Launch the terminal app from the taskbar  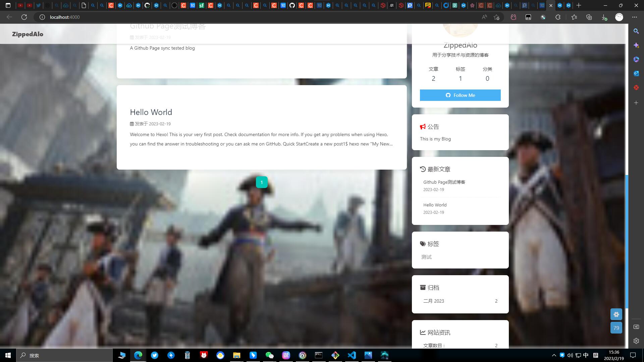tap(318, 355)
